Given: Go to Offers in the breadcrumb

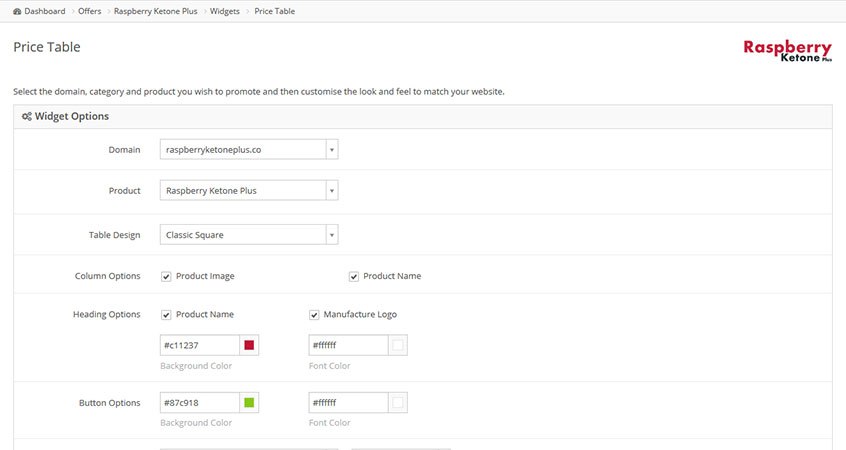Looking at the screenshot, I should coord(90,12).
